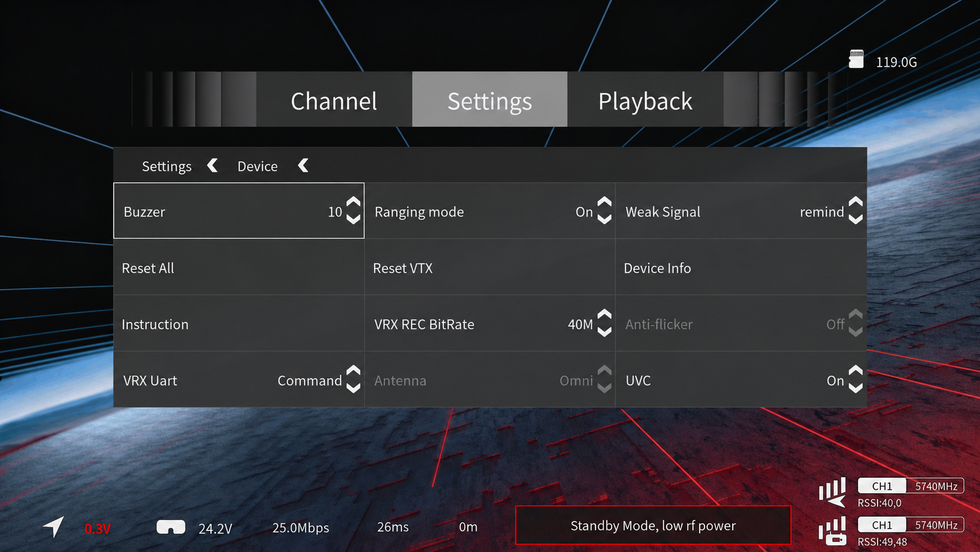Image resolution: width=980 pixels, height=552 pixels.
Task: Select the Reset VTX option
Action: (x=490, y=267)
